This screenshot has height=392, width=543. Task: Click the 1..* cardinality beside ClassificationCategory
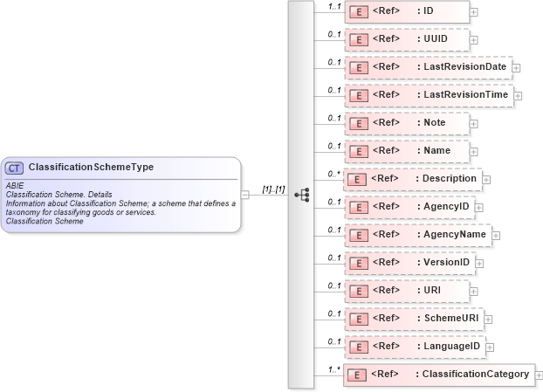click(x=334, y=369)
